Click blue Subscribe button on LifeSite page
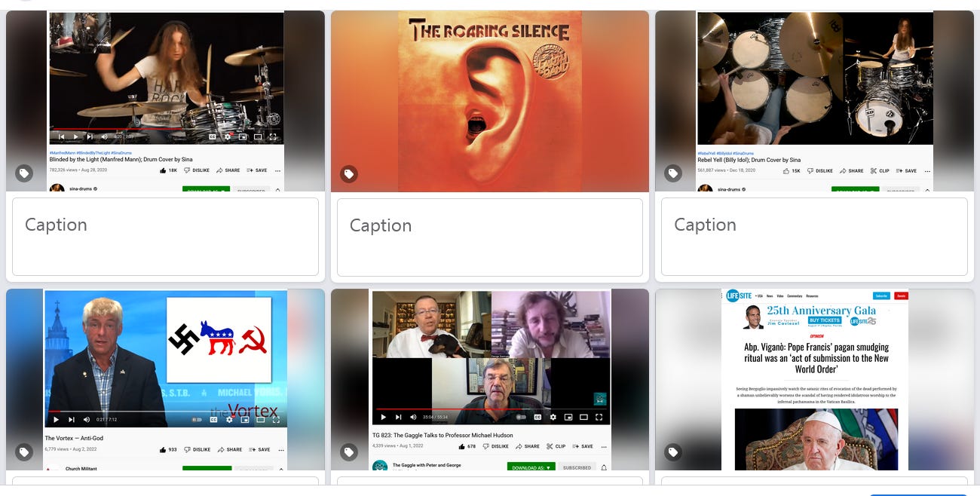The image size is (980, 496). pyautogui.click(x=880, y=295)
